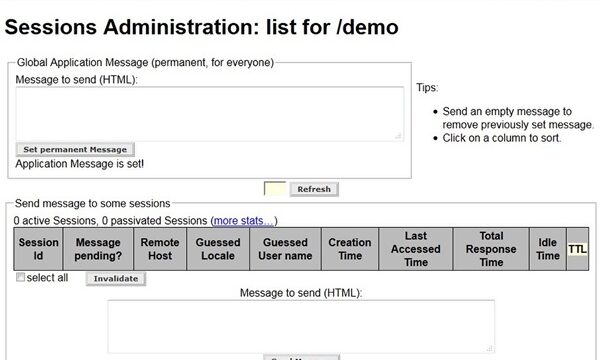Sort by Idle Time column
Screen dimensions: 600x360
(548, 249)
